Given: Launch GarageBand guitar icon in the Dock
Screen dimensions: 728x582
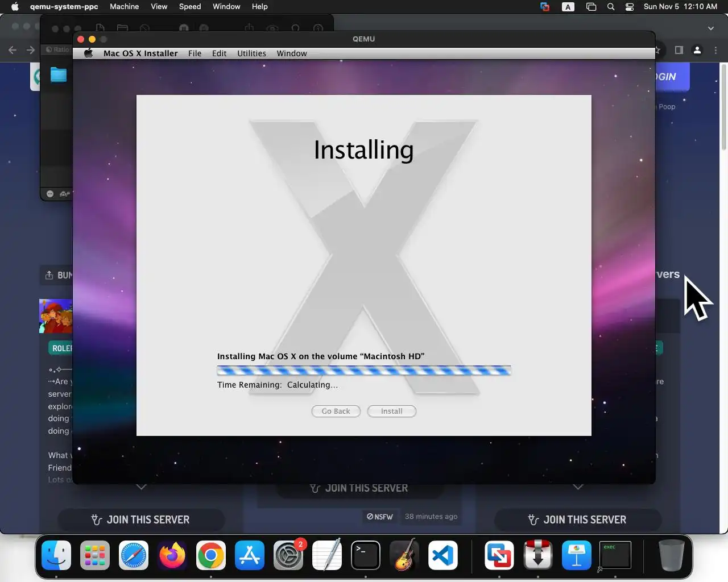Looking at the screenshot, I should (404, 555).
